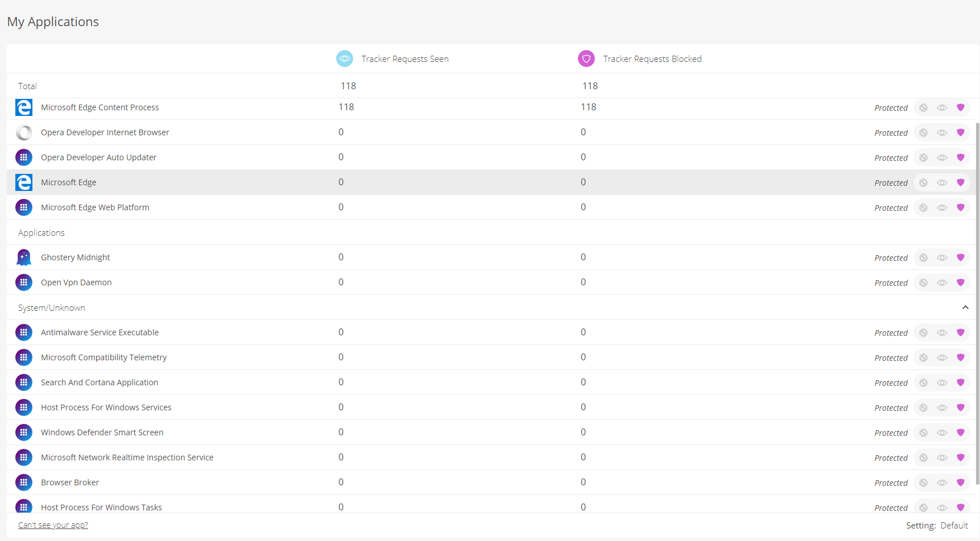The image size is (980, 541).
Task: Click the Tracker Requests Seen eye icon
Action: (345, 59)
